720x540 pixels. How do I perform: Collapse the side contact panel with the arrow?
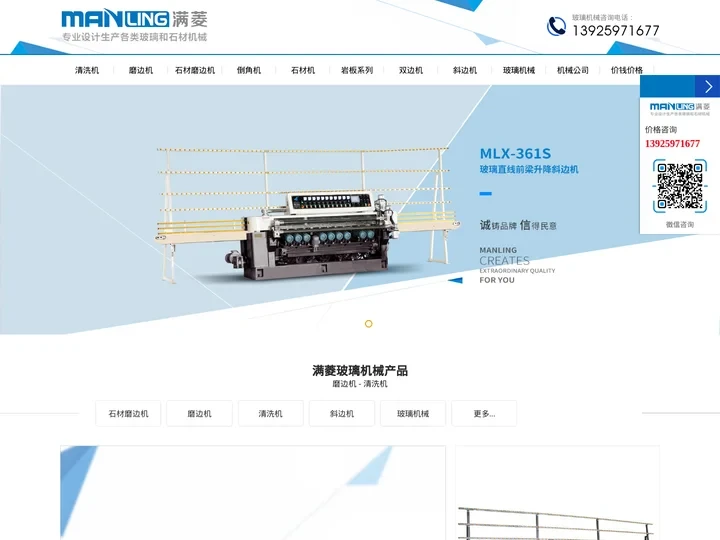click(708, 86)
